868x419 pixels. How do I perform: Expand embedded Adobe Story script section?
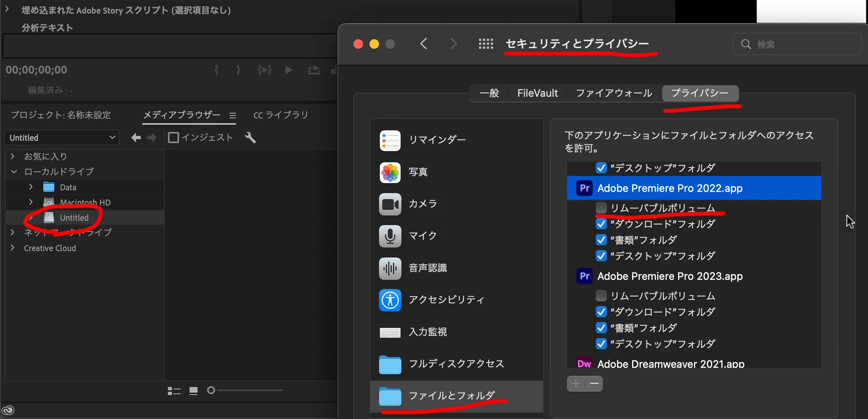[7, 9]
